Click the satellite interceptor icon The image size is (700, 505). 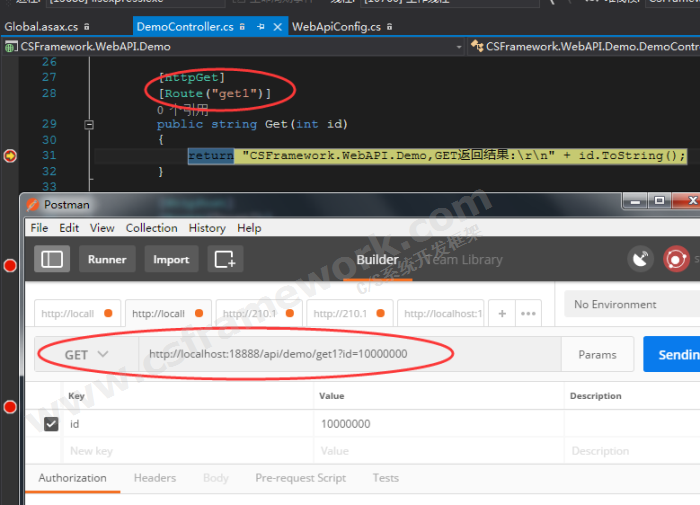[x=640, y=259]
